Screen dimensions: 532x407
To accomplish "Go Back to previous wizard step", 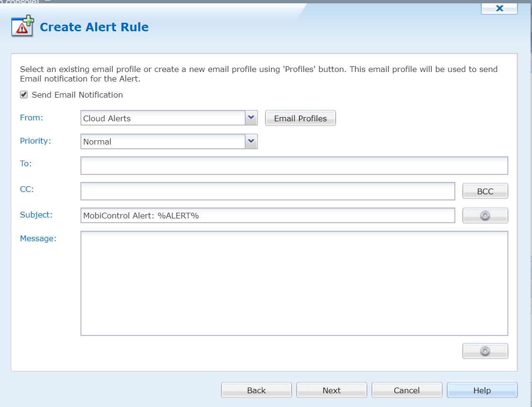I will [256, 390].
